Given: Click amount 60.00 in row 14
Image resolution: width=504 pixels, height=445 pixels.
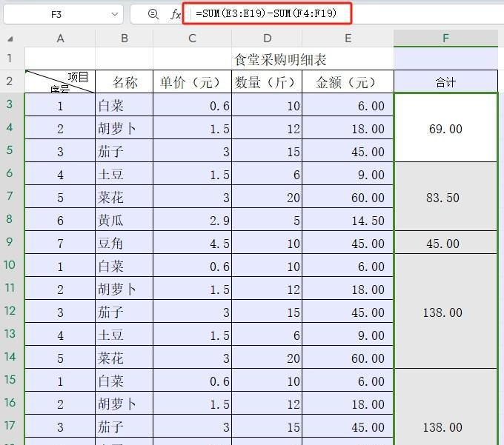Looking at the screenshot, I should [348, 358].
